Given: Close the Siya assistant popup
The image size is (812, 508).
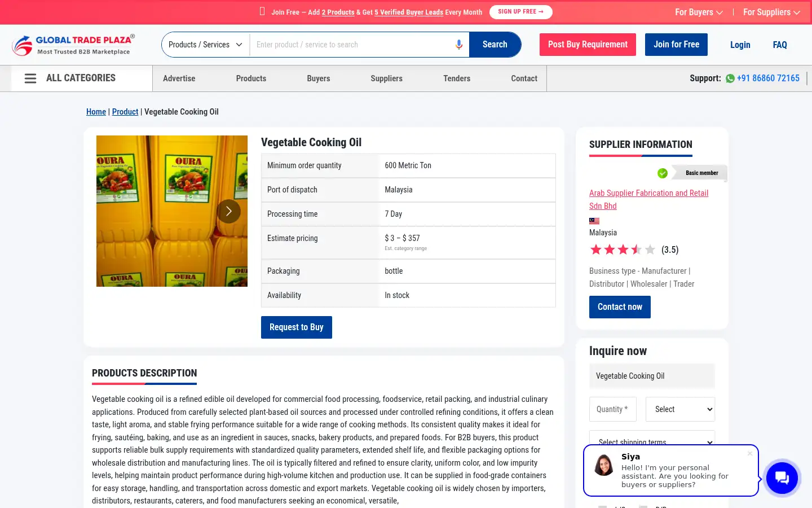Looking at the screenshot, I should 750,453.
